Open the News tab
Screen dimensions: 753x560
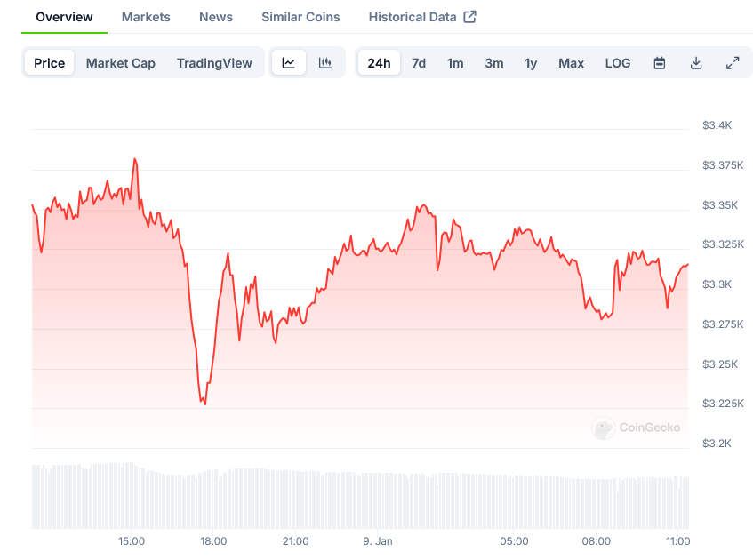click(x=216, y=17)
